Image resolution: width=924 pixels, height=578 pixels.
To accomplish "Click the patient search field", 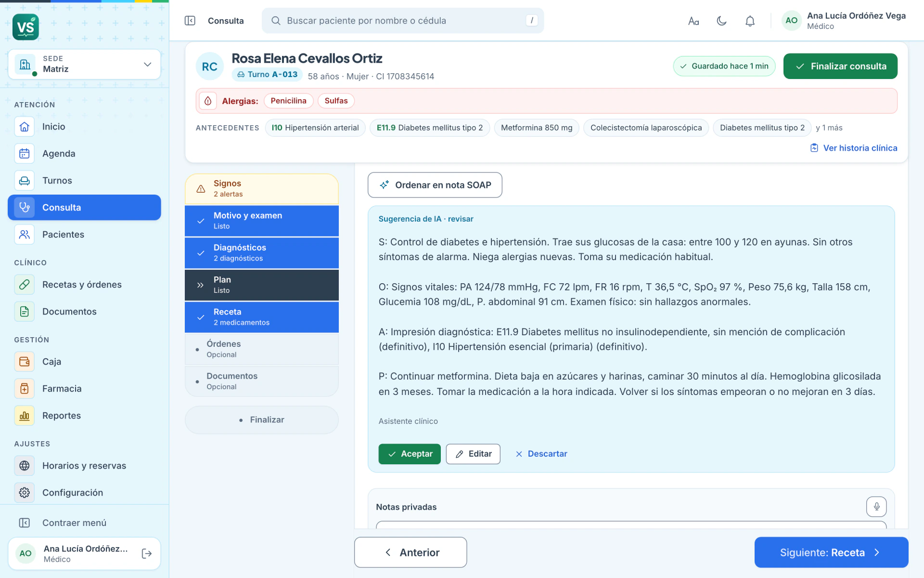I will (403, 21).
